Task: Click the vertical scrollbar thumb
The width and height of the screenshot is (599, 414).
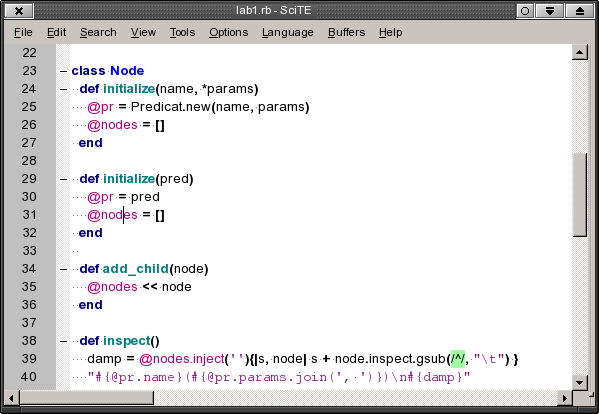Action: coord(580,195)
